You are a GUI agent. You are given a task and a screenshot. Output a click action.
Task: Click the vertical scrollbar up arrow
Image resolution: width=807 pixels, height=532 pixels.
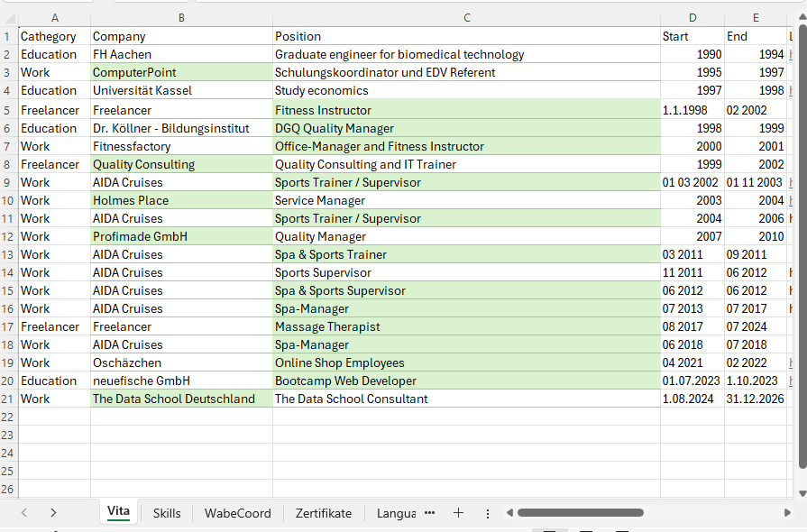click(x=802, y=17)
